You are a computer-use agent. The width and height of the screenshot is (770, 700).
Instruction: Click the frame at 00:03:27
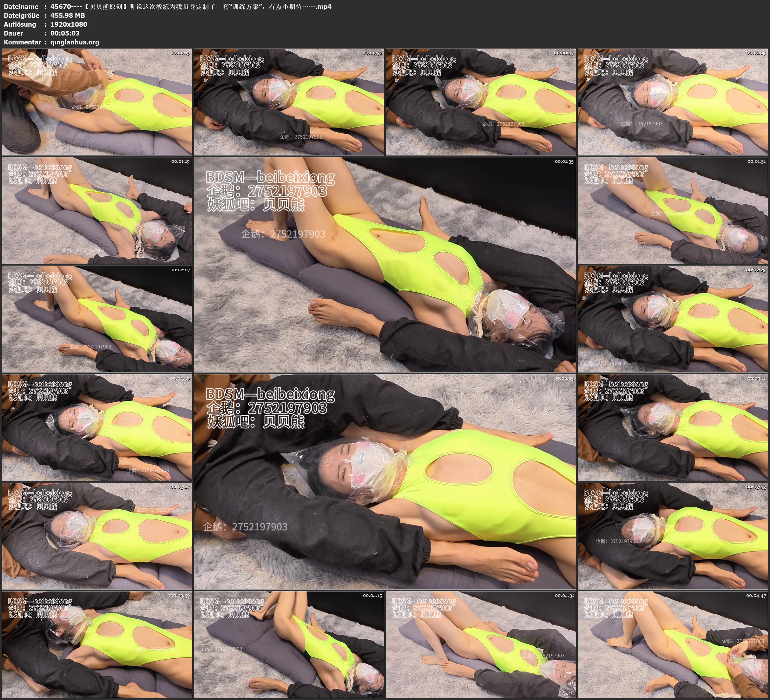(x=97, y=536)
